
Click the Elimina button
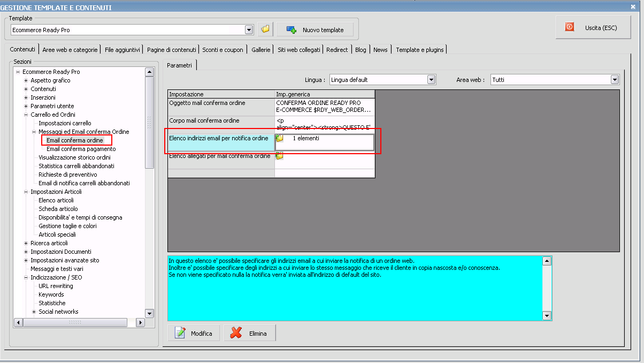pyautogui.click(x=250, y=333)
